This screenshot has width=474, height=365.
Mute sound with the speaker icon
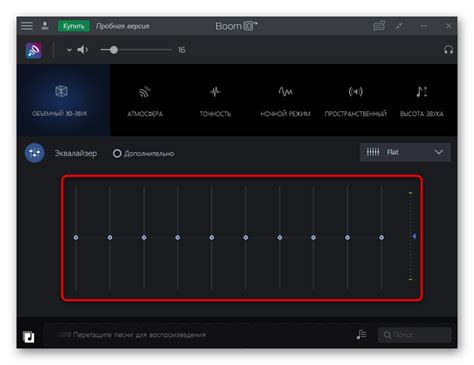tap(82, 50)
